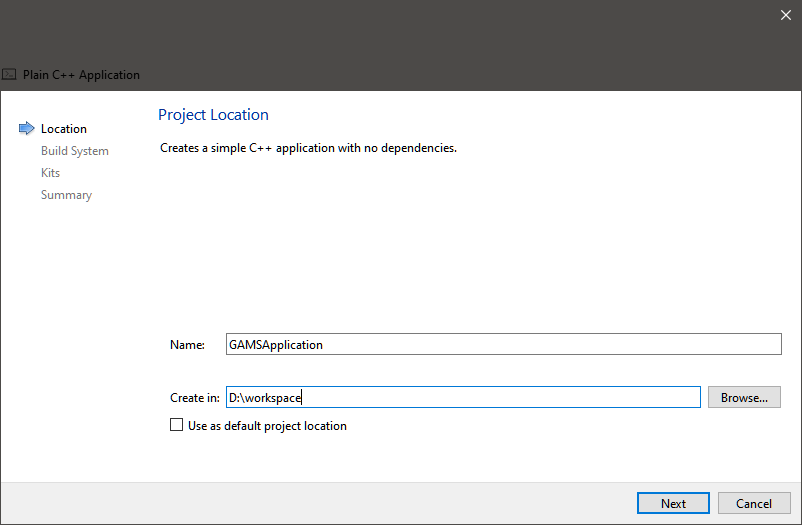Proceed with the Next button

click(673, 503)
